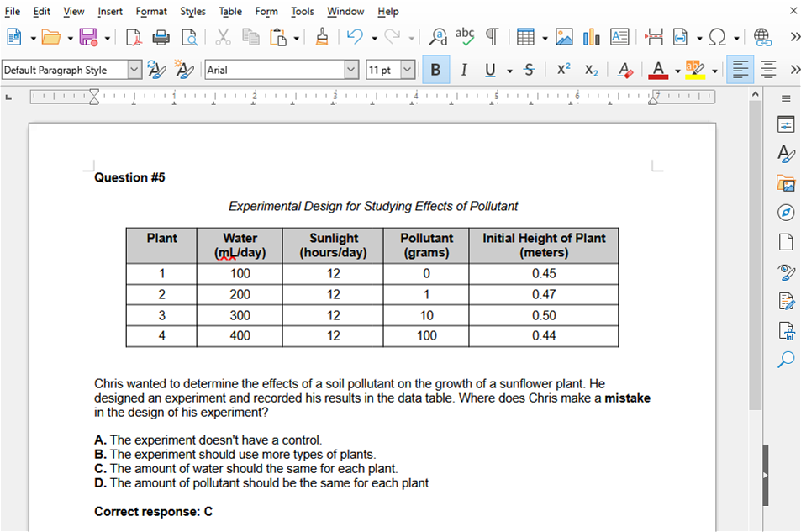This screenshot has width=801, height=532.
Task: Insert a special character (omega icon)
Action: 718,37
